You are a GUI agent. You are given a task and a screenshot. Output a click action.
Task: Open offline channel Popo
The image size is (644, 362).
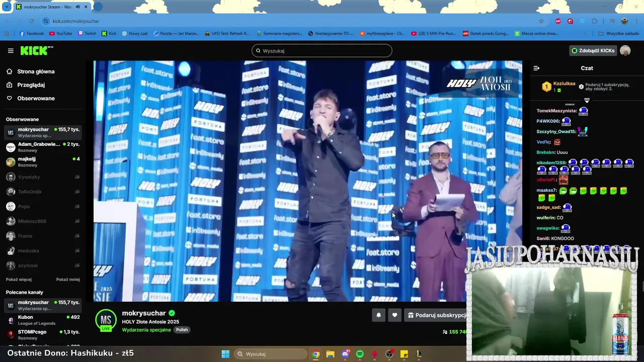tap(43, 206)
